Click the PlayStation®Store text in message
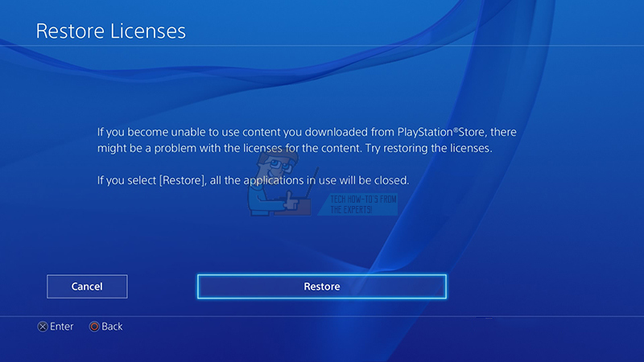644x362 pixels. tap(443, 132)
